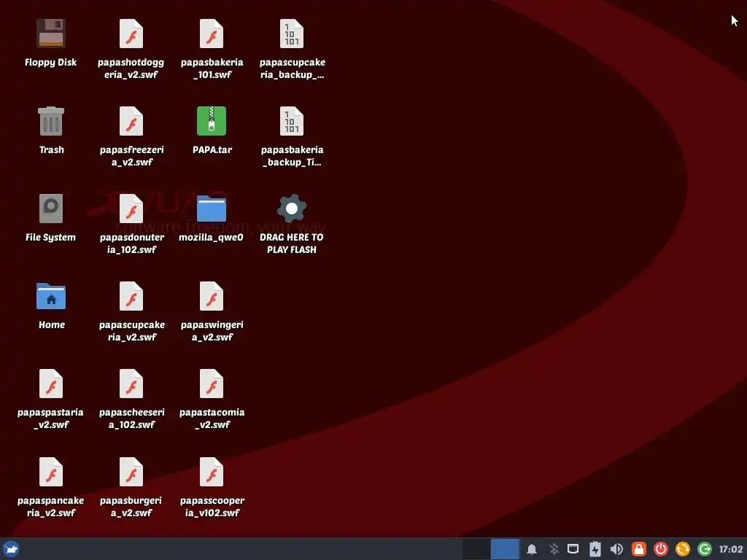Screen dimensions: 747x560
Task: Open the applications menu in taskbar
Action: point(10,549)
